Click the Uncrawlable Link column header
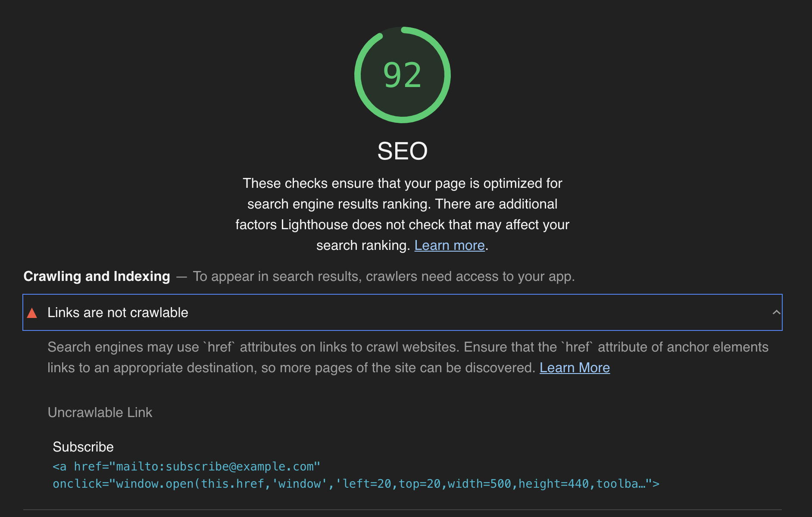812x517 pixels. coord(100,412)
